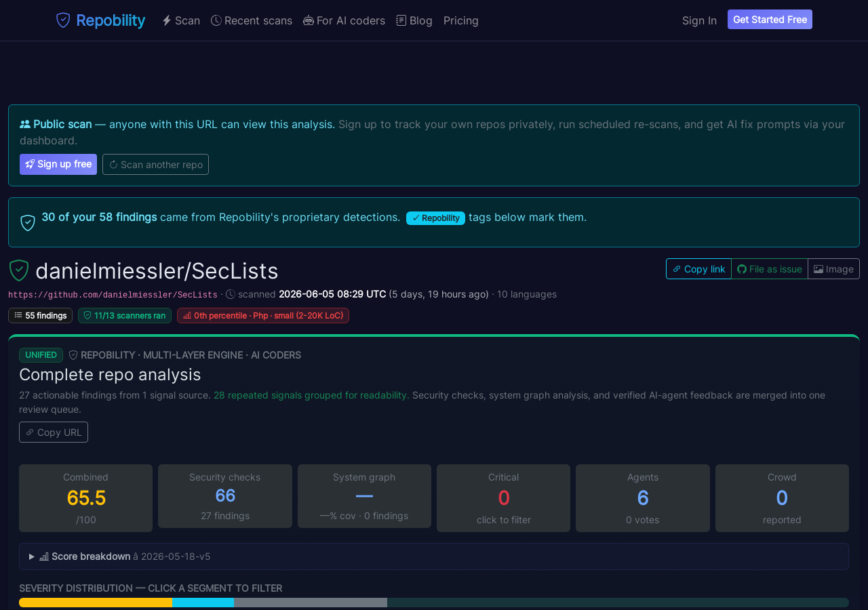Click the shield icon in the findings banner
Viewport: 868px width, 610px height.
point(28,222)
